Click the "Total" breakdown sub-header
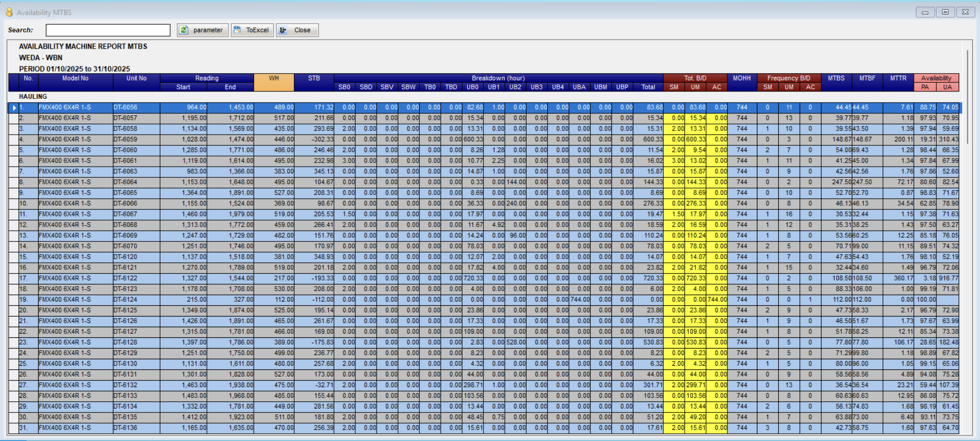 pos(648,87)
